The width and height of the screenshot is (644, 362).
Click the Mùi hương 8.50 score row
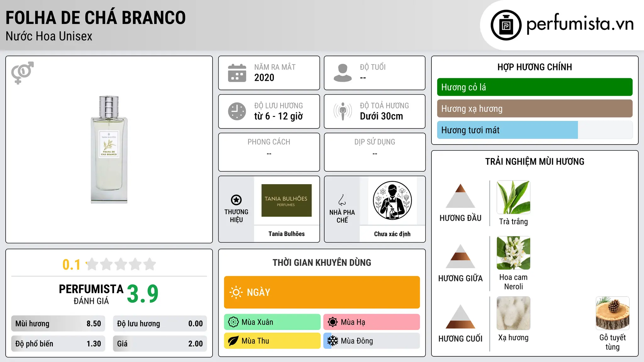pos(58,323)
